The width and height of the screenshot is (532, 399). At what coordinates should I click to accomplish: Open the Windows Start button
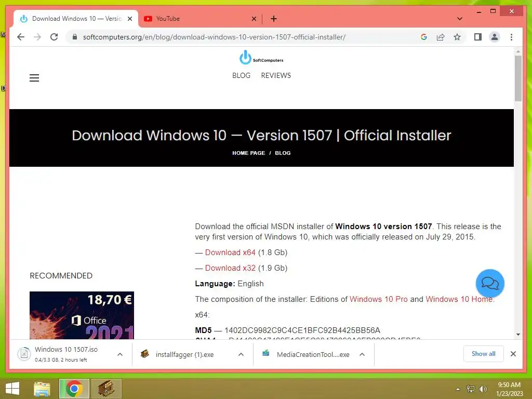12,389
